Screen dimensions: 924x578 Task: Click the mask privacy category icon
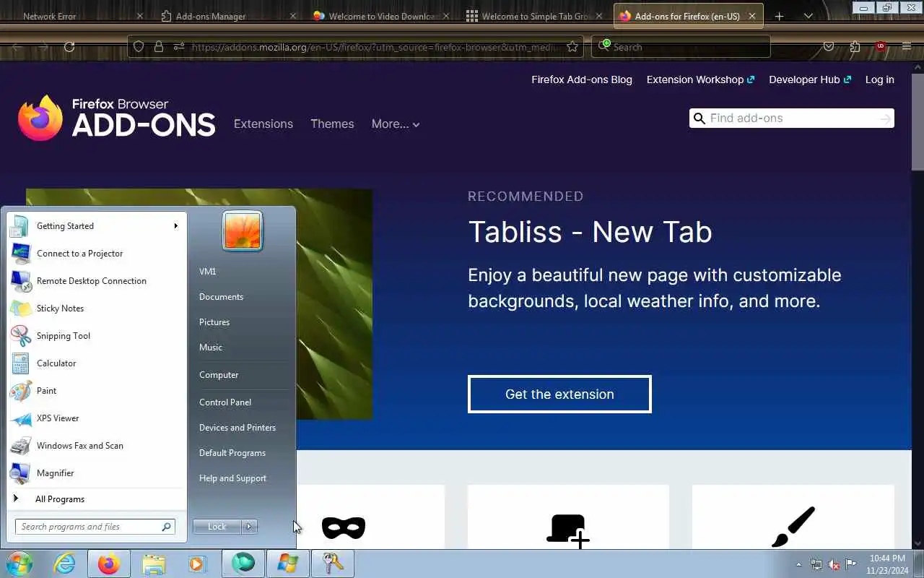(x=344, y=528)
